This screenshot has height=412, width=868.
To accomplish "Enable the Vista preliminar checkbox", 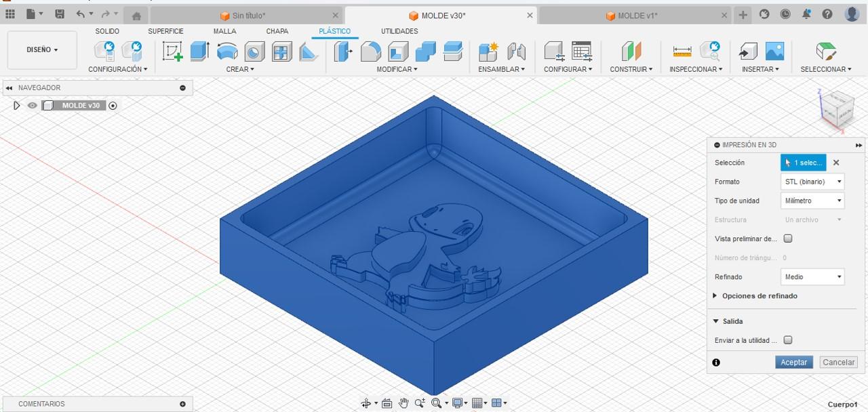I will (788, 239).
